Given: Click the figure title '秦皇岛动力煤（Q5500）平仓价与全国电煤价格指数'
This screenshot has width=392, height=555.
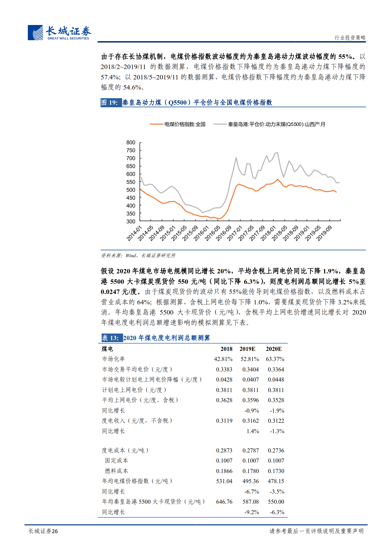Looking at the screenshot, I should tap(197, 103).
